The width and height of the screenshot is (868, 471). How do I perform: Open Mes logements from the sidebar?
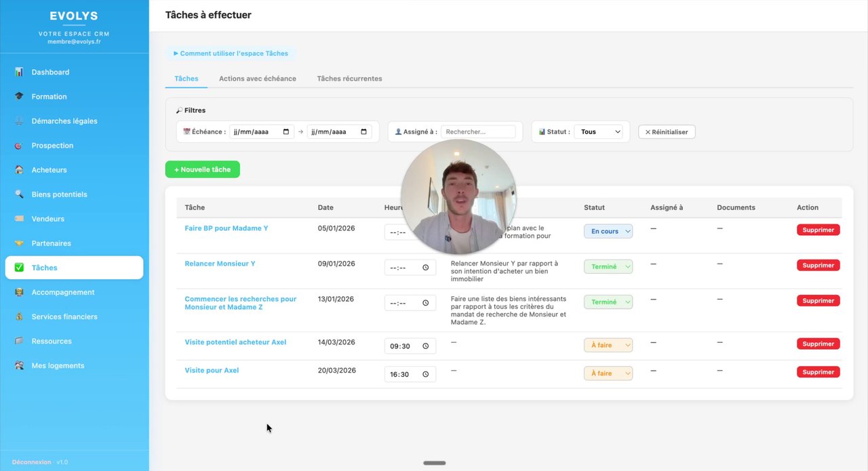click(x=74, y=365)
